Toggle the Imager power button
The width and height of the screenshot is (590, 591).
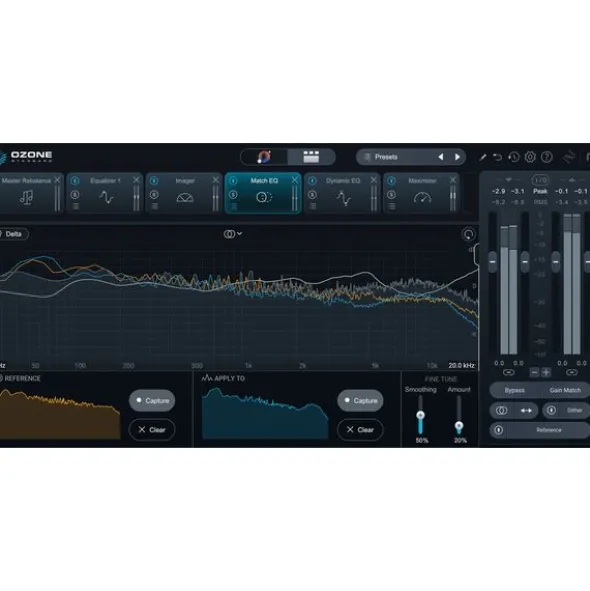(x=154, y=181)
